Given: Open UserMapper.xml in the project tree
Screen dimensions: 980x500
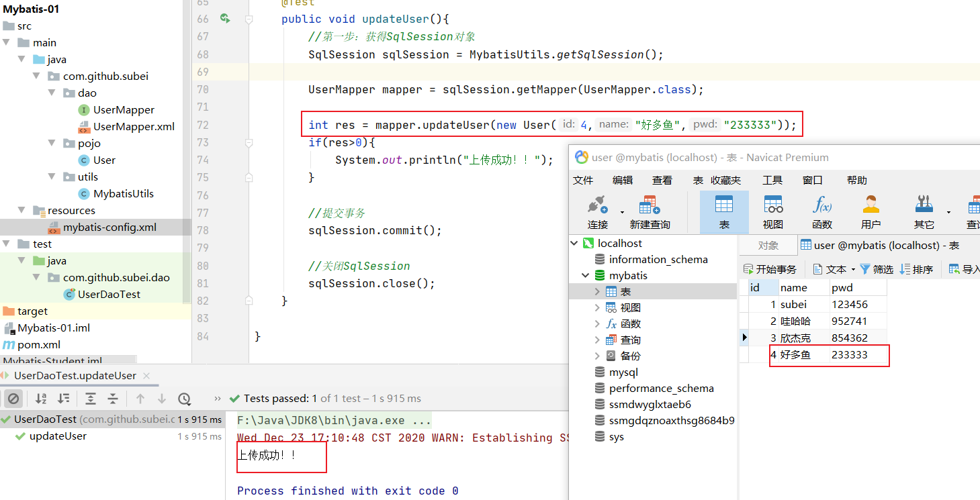Looking at the screenshot, I should click(x=133, y=126).
